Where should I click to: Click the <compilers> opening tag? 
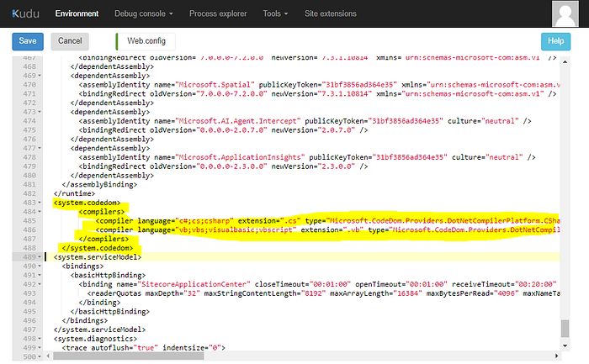pyautogui.click(x=102, y=212)
